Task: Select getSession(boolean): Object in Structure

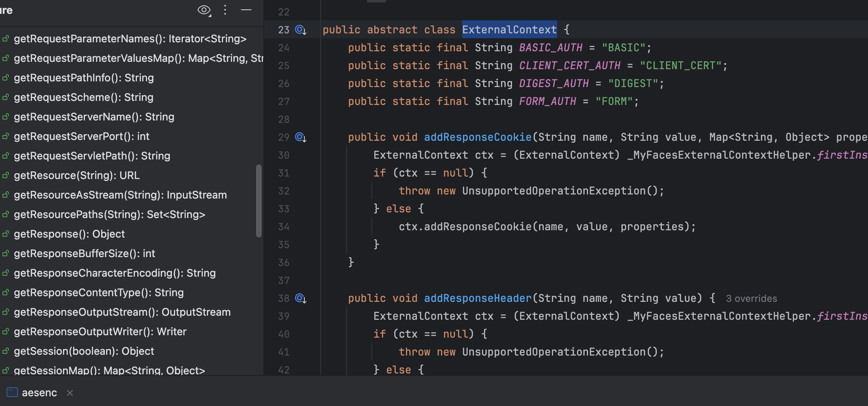Action: (84, 351)
